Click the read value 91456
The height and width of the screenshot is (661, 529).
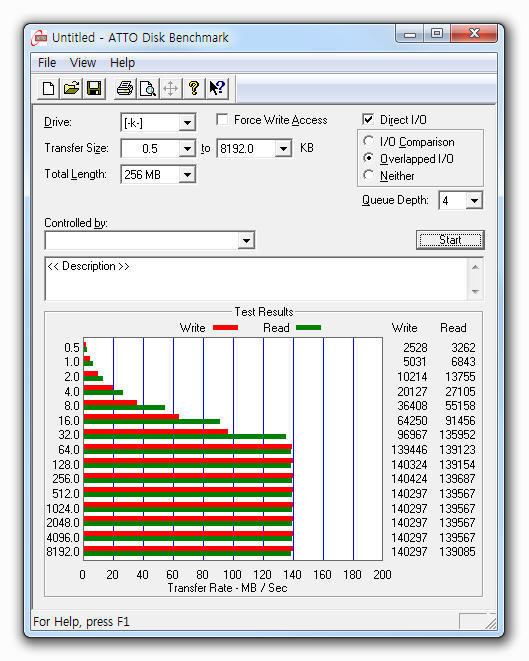460,421
